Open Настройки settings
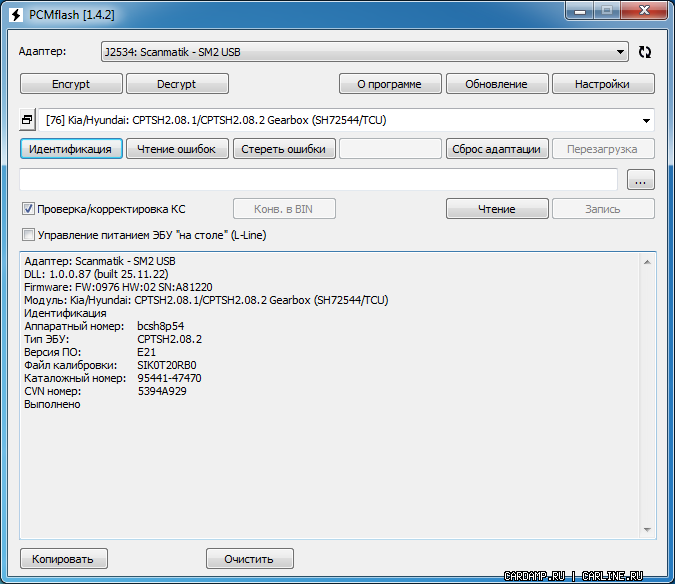Image resolution: width=675 pixels, height=584 pixels. (603, 84)
